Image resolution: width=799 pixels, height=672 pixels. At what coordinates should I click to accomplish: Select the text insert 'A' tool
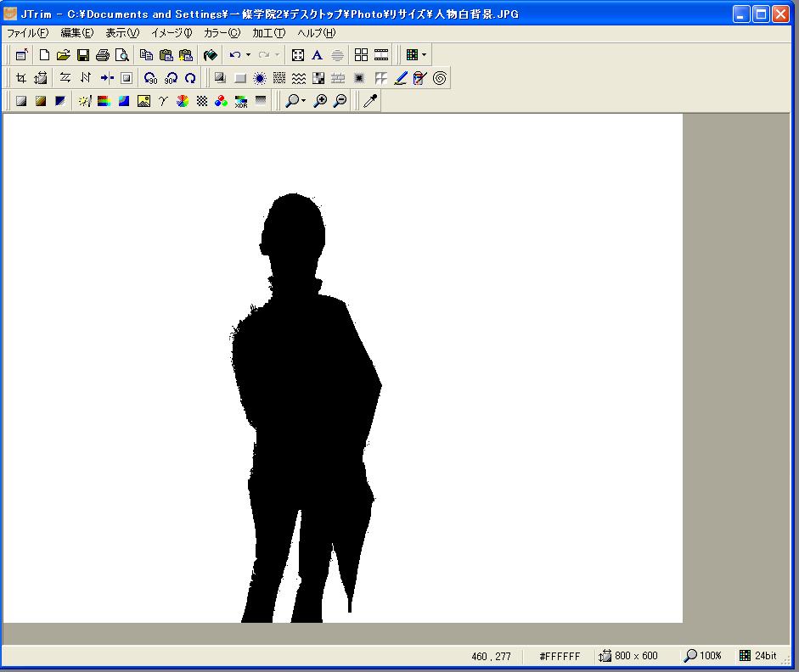click(x=317, y=55)
